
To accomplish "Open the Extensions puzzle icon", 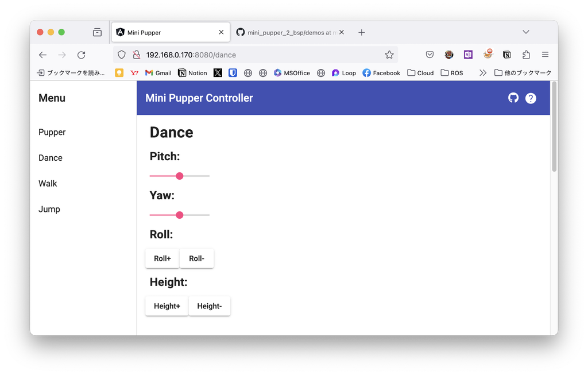I will pos(526,55).
